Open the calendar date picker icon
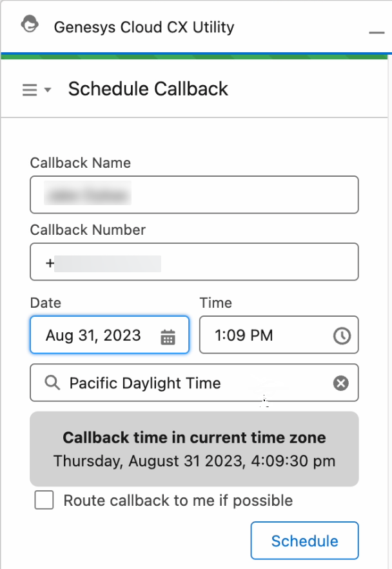The width and height of the screenshot is (392, 569). coord(168,335)
